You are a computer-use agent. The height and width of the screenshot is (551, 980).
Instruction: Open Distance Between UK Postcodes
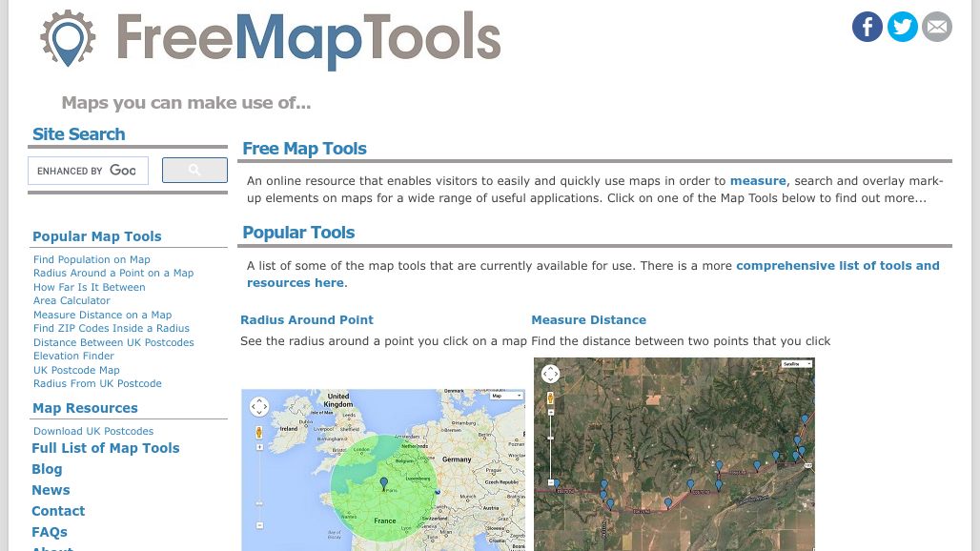click(113, 342)
